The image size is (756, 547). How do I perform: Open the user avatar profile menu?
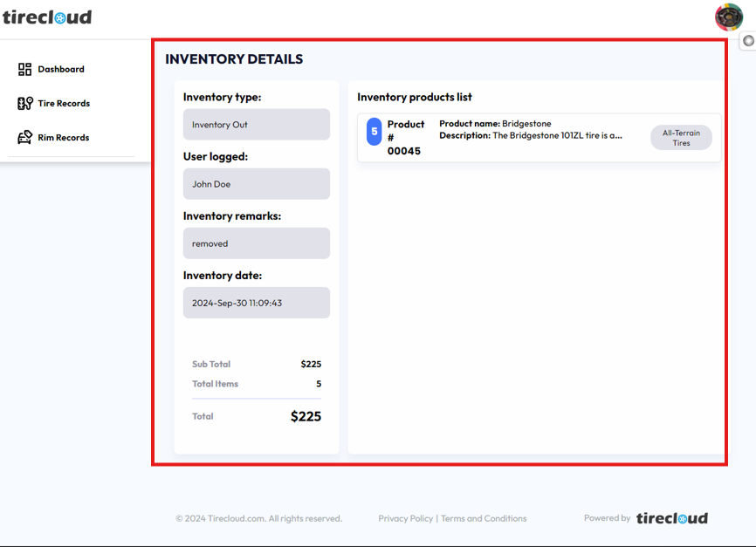tap(728, 17)
